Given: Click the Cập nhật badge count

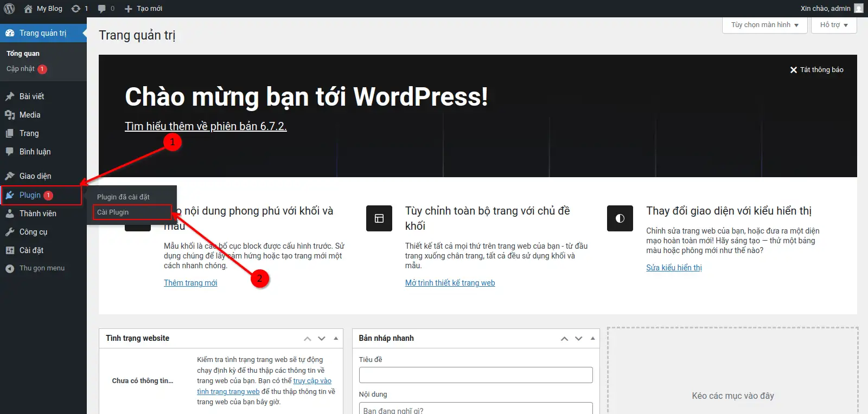Looking at the screenshot, I should (x=42, y=69).
